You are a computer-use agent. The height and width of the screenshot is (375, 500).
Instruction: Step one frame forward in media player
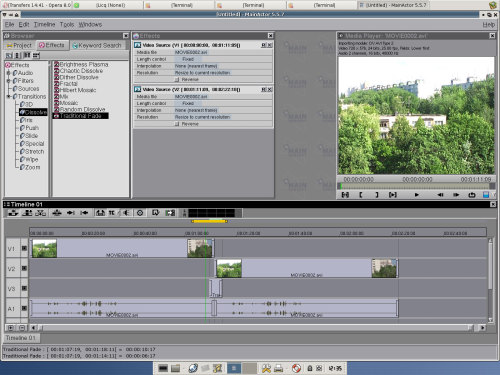coord(456,195)
